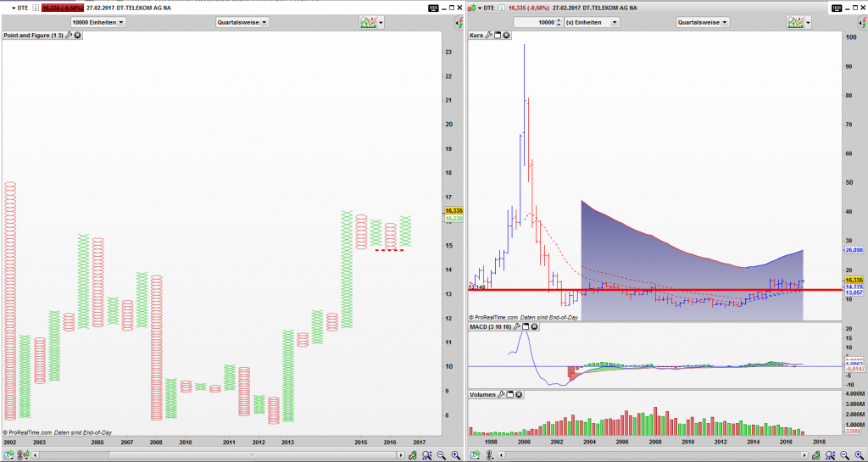The width and height of the screenshot is (868, 462).
Task: Close the Kurs price panel via X
Action: (506, 35)
